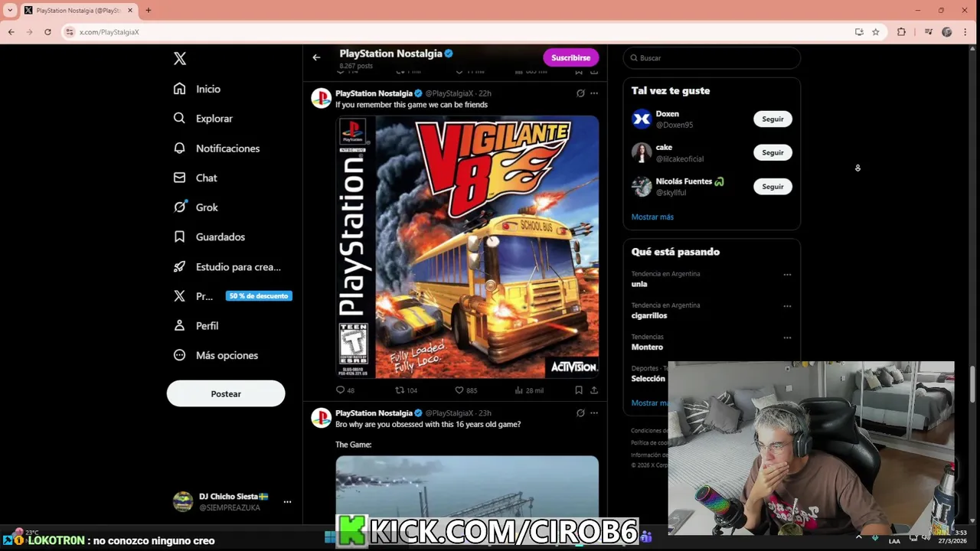The height and width of the screenshot is (551, 980).
Task: Click Grok icon on 16 years old game post
Action: [x=580, y=413]
